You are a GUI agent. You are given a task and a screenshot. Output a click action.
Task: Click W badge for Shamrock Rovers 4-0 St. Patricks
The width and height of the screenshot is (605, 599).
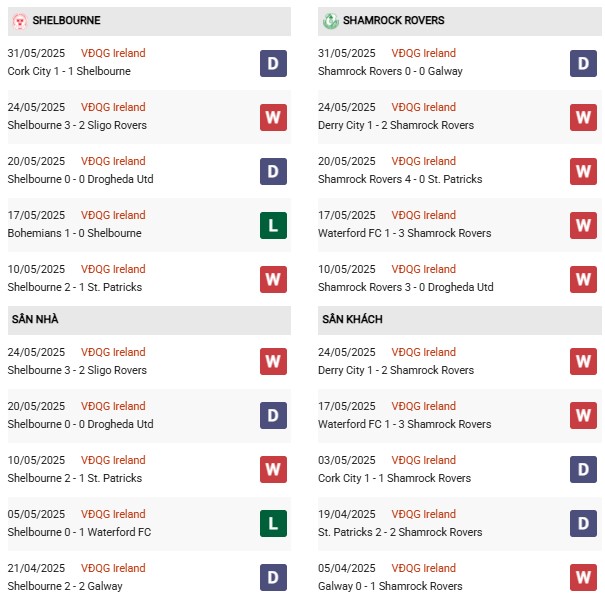pyautogui.click(x=583, y=171)
